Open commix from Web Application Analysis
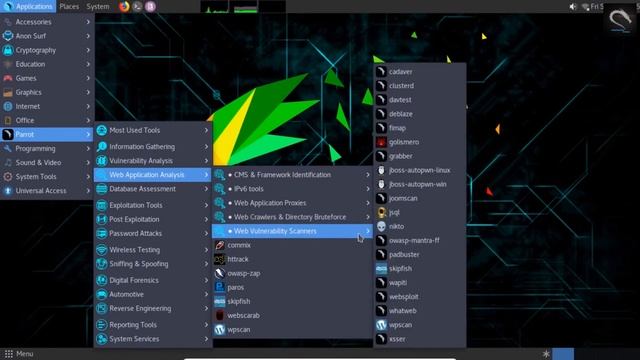This screenshot has width=640, height=360. pos(292,245)
